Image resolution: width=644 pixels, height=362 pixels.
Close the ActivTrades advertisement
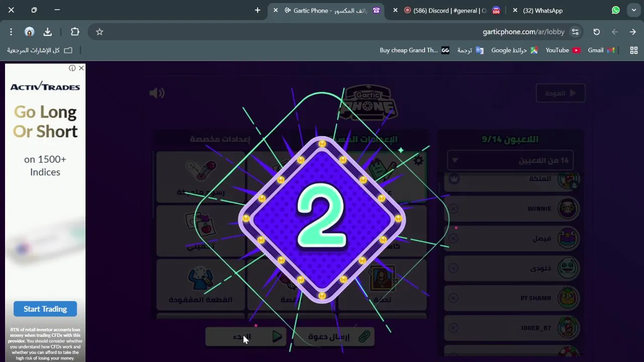[81, 68]
